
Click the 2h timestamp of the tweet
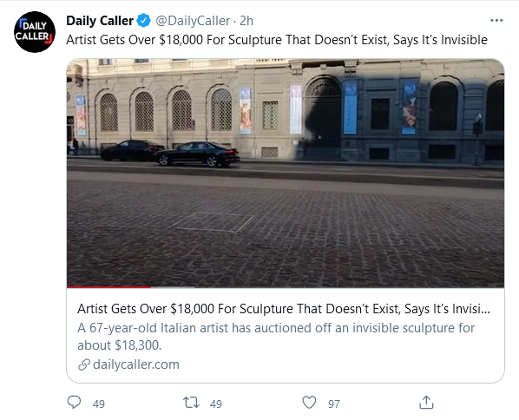(246, 21)
